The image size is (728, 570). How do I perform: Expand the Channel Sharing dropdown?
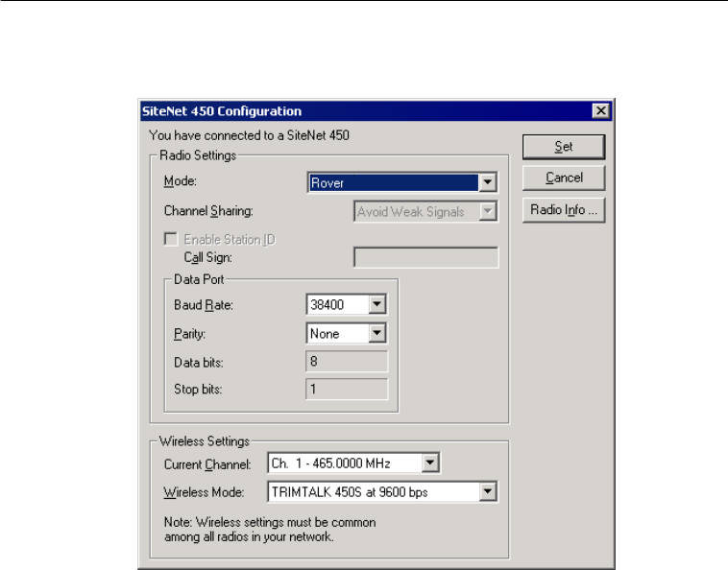(x=488, y=211)
